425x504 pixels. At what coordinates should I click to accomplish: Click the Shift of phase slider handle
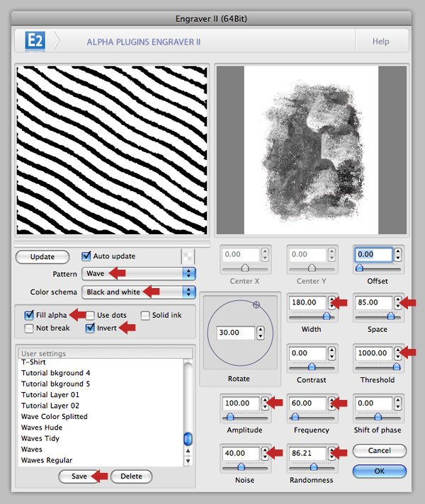pyautogui.click(x=378, y=417)
